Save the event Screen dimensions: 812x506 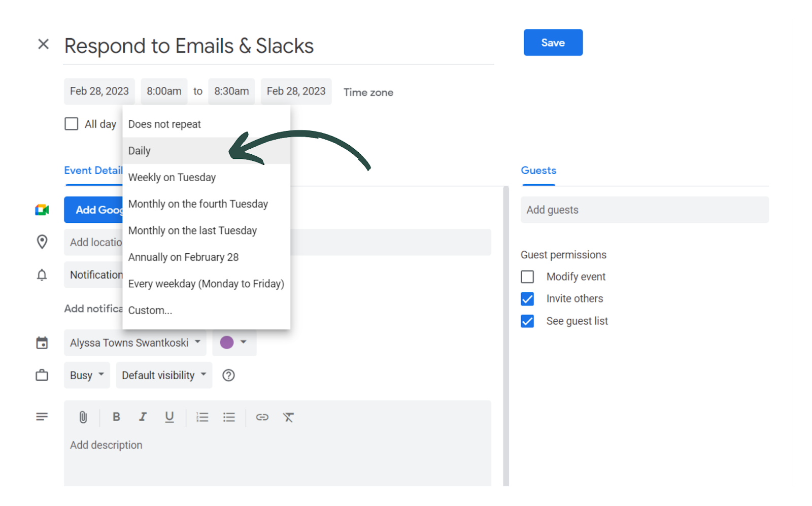[553, 43]
